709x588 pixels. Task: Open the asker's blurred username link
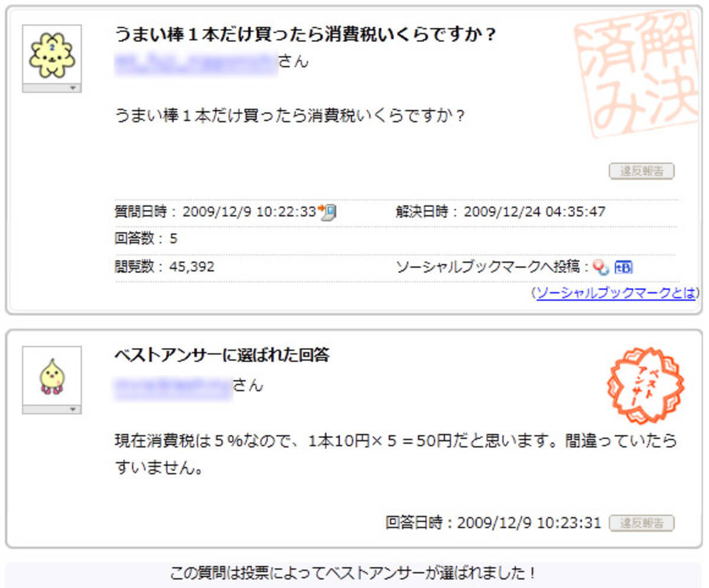point(196,62)
